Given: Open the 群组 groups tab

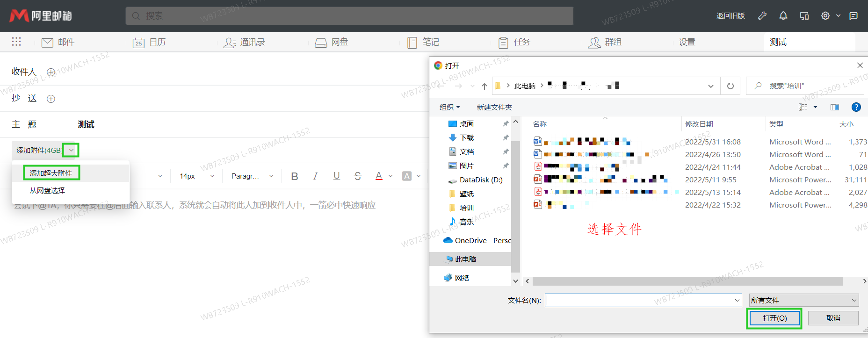Looking at the screenshot, I should (605, 43).
